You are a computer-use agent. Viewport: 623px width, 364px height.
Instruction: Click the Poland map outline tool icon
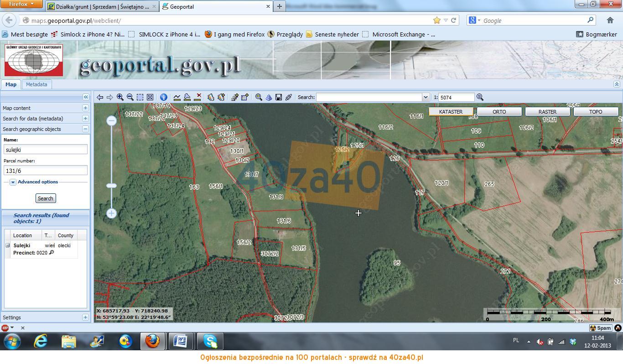(211, 97)
